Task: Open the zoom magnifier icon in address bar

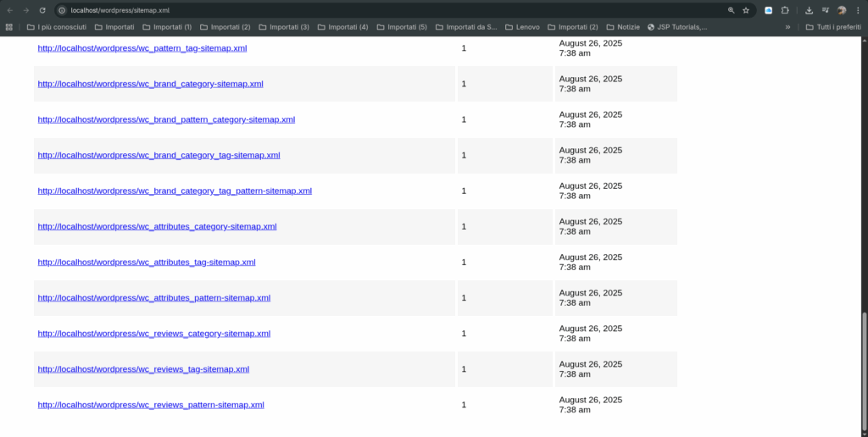Action: [732, 10]
